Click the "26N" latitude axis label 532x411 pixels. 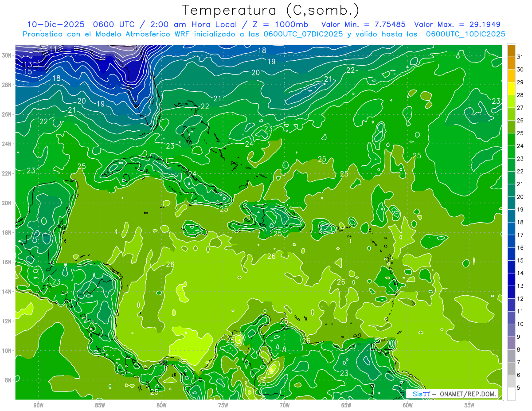[7, 114]
